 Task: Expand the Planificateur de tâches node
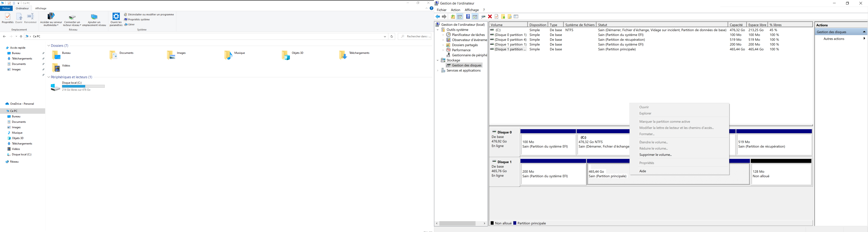point(443,35)
